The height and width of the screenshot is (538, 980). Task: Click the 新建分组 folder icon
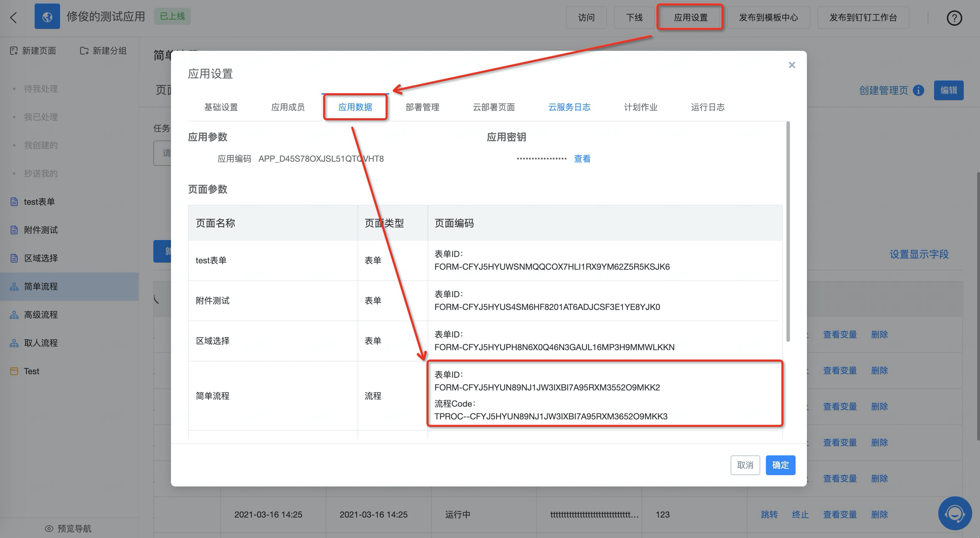coord(84,50)
